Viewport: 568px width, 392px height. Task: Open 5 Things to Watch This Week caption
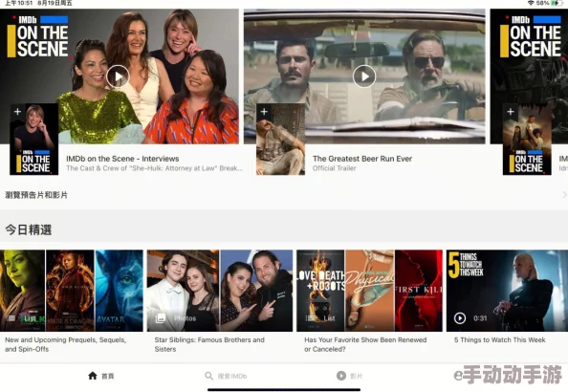tap(499, 339)
